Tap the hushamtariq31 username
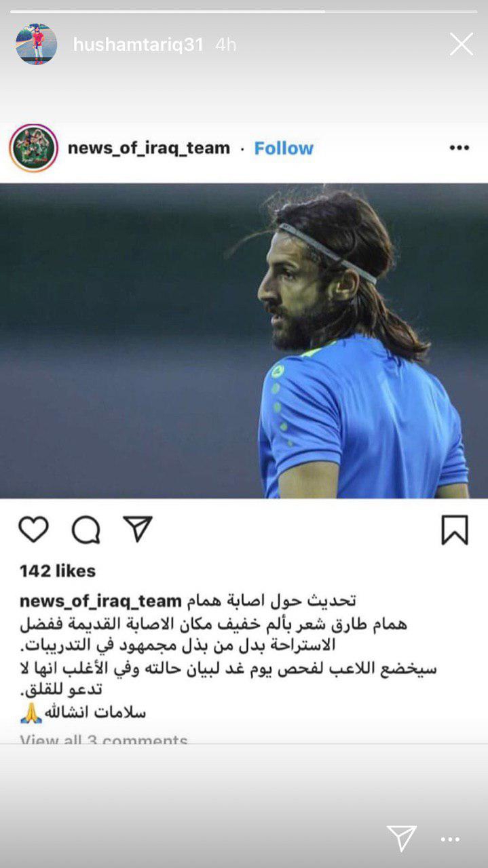The image size is (488, 868). [x=138, y=45]
